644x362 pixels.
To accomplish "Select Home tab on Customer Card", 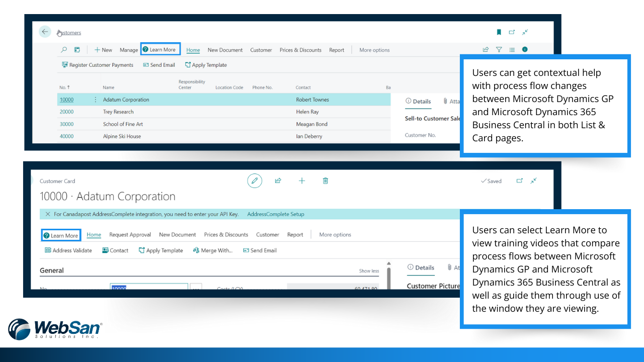I will pos(94,234).
